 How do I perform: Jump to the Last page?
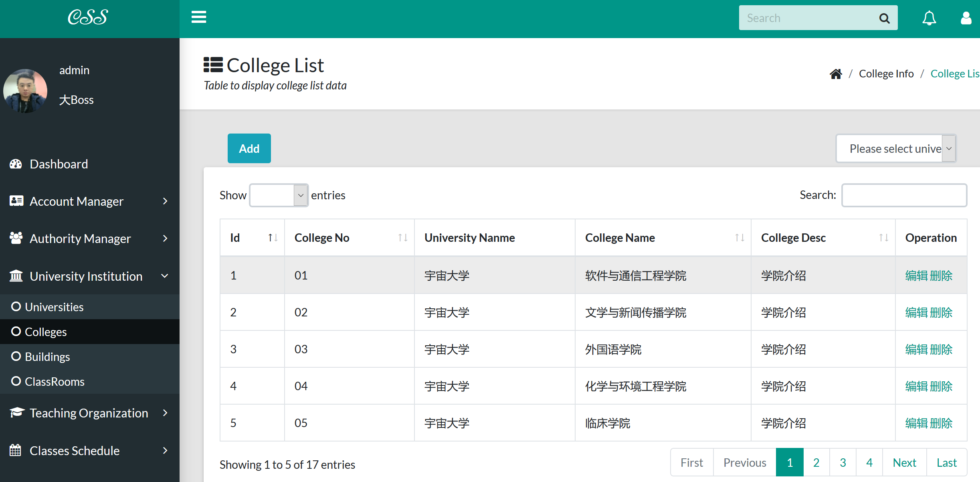tap(947, 462)
